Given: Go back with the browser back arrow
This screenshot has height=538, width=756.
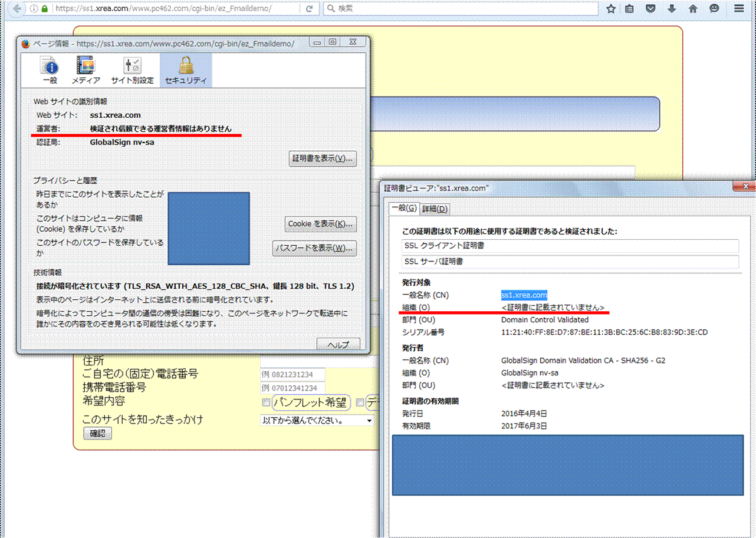Looking at the screenshot, I should [17, 9].
